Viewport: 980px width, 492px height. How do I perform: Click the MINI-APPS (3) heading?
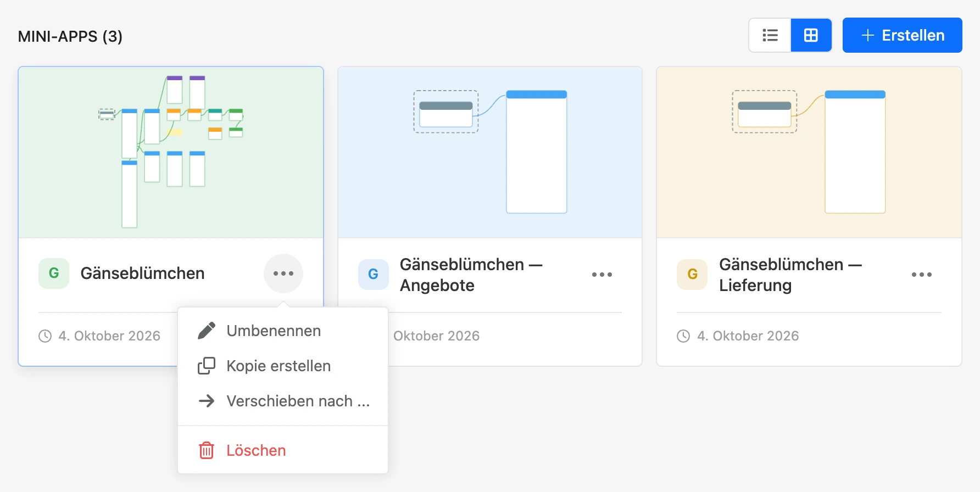pyautogui.click(x=70, y=36)
